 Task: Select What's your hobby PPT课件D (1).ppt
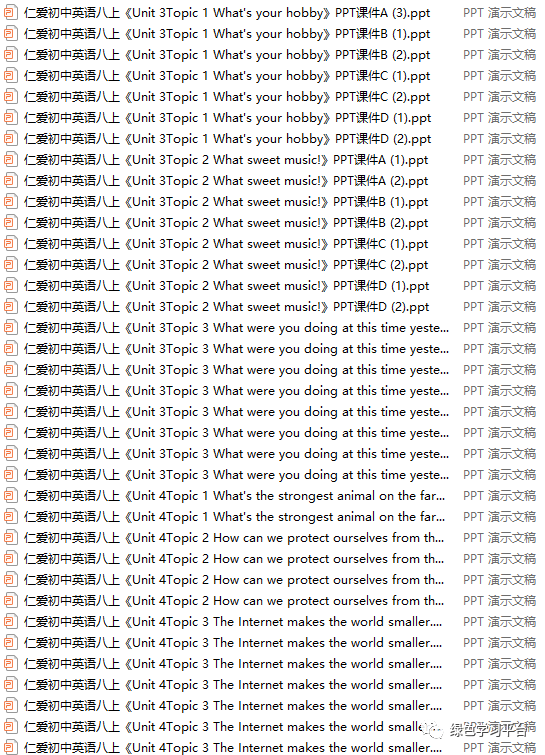click(228, 118)
